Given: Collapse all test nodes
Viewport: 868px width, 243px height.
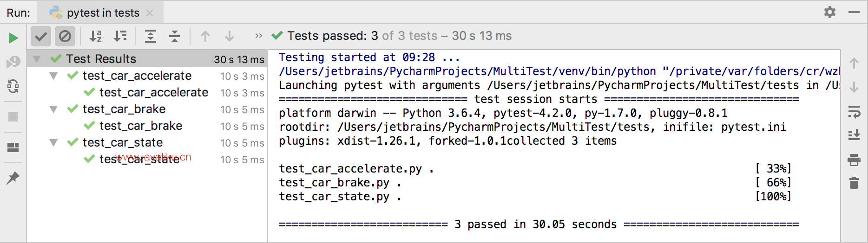Looking at the screenshot, I should [x=175, y=36].
